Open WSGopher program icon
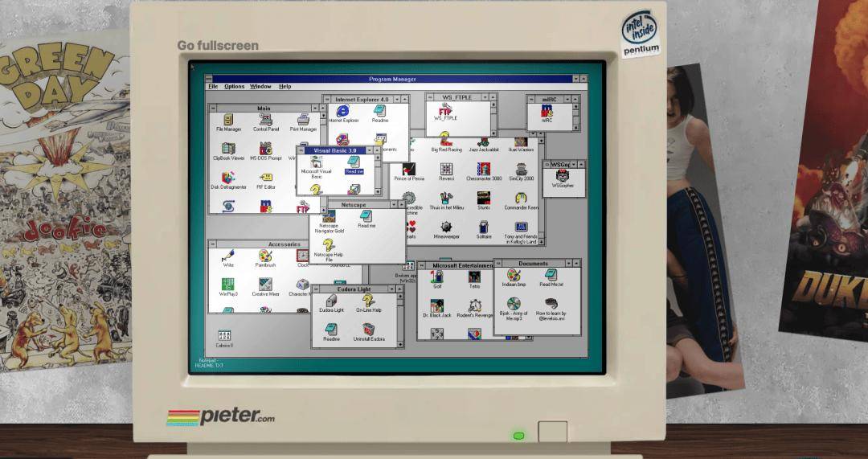 click(563, 179)
